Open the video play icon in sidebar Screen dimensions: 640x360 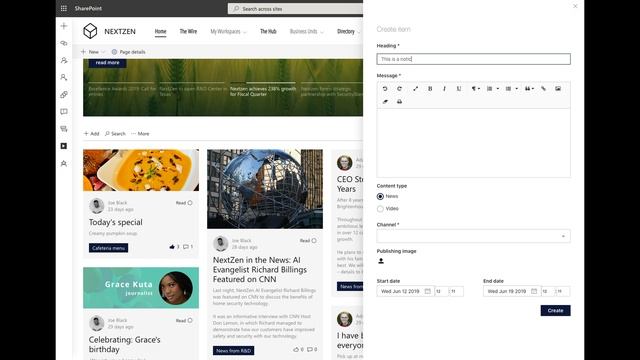(64, 146)
